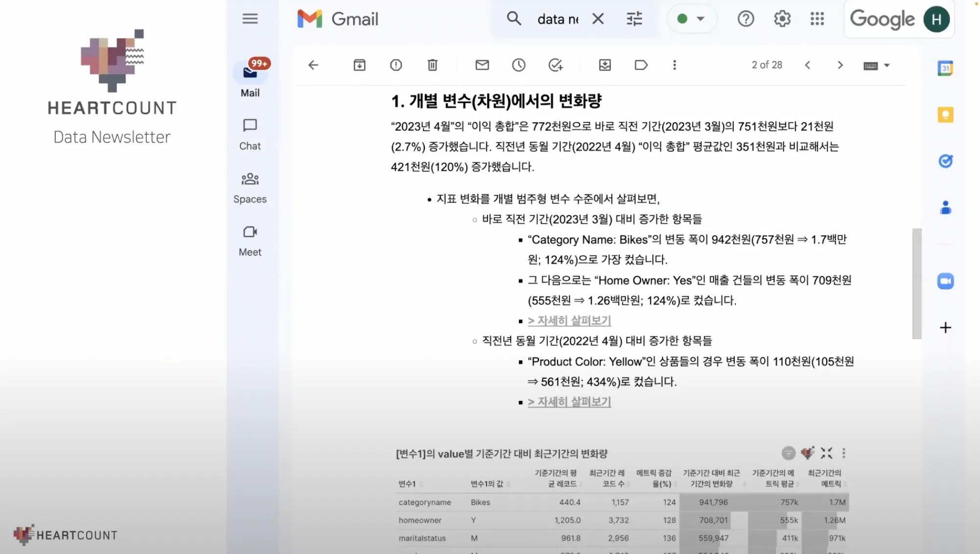Add email to Tasks
This screenshot has height=554, width=980.
555,65
